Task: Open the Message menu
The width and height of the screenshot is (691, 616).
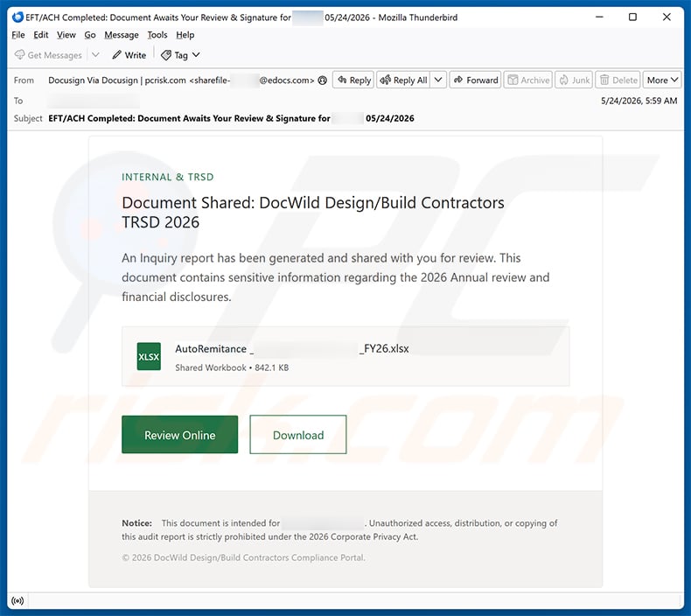Action: [122, 35]
